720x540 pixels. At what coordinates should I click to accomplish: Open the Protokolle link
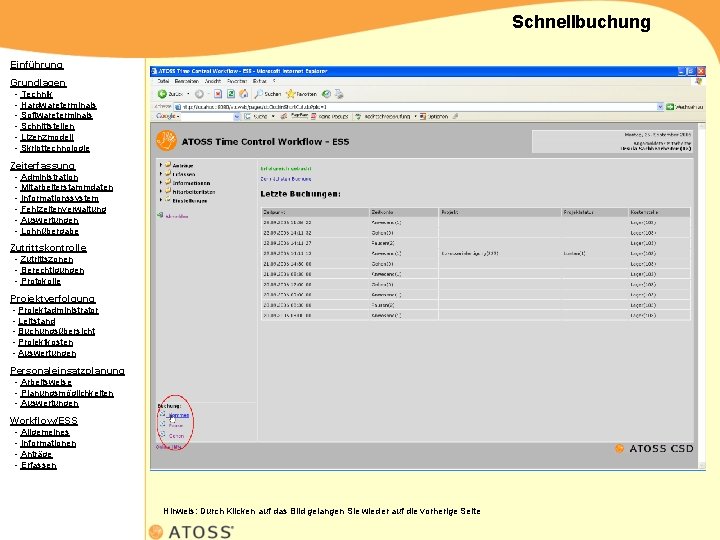(x=41, y=281)
